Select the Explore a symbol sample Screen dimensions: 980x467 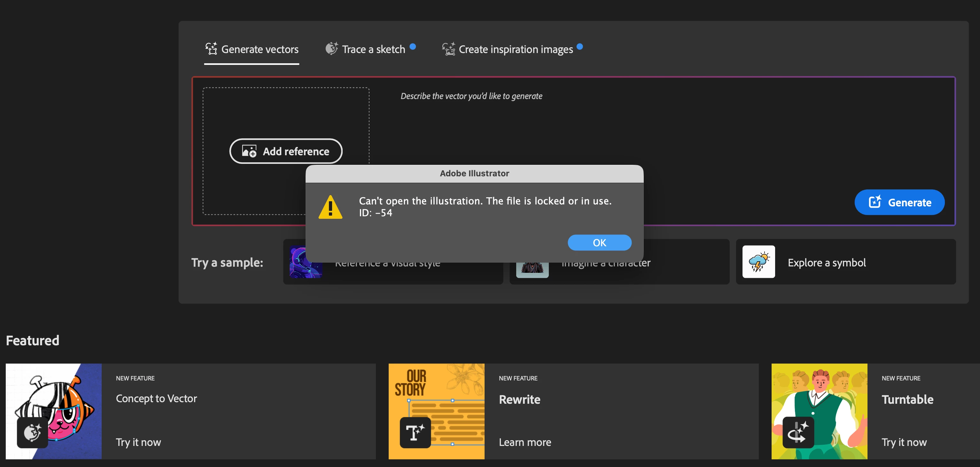[x=846, y=262]
